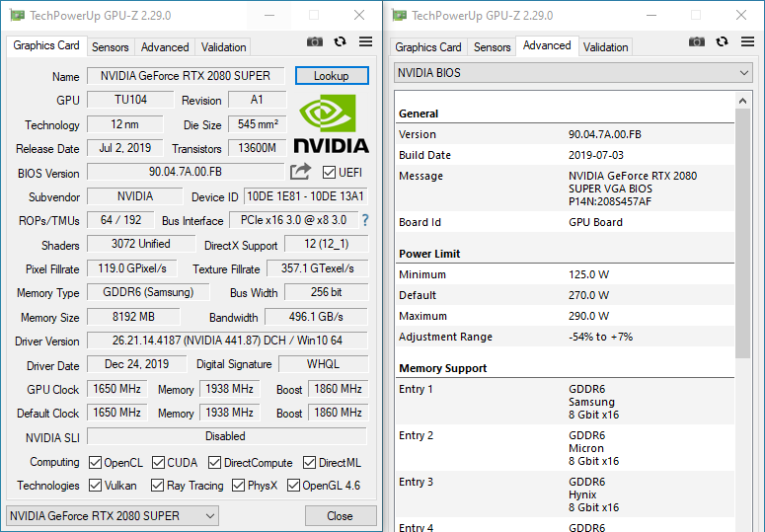Click GPU-Z app icon in left title bar
765x532 pixels.
[17, 16]
